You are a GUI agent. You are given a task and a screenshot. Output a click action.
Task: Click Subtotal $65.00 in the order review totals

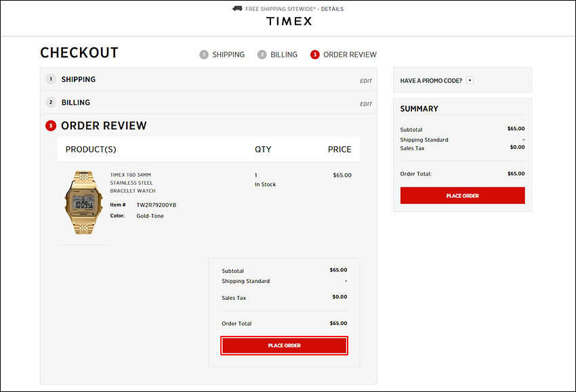tap(338, 269)
